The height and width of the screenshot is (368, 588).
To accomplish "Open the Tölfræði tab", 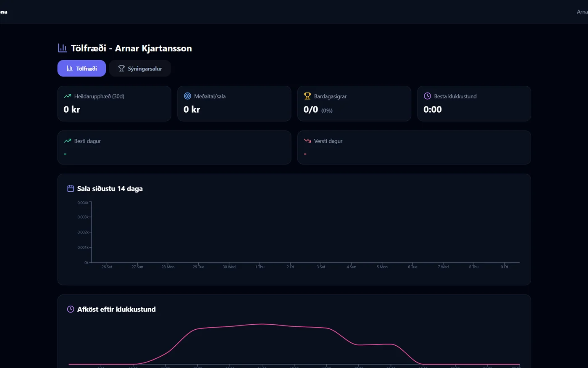I will pyautogui.click(x=81, y=69).
